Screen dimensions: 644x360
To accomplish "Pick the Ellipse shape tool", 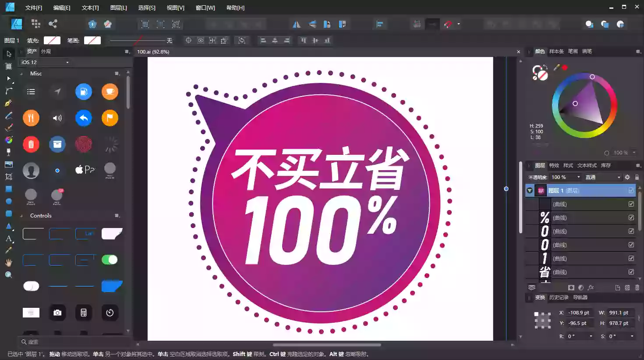I will point(9,201).
